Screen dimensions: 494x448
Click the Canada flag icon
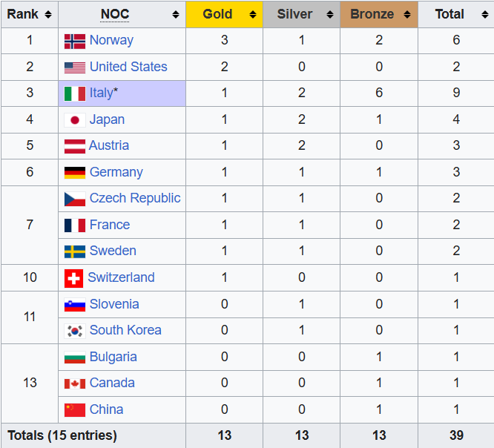[x=74, y=383]
